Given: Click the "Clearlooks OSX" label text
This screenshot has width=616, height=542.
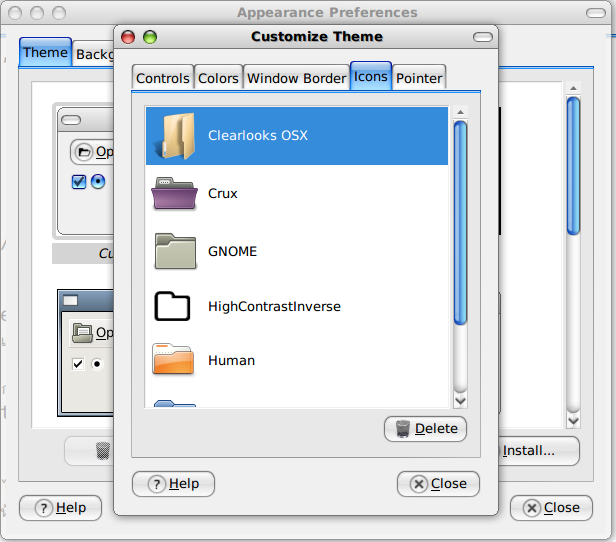Looking at the screenshot, I should pyautogui.click(x=258, y=136).
